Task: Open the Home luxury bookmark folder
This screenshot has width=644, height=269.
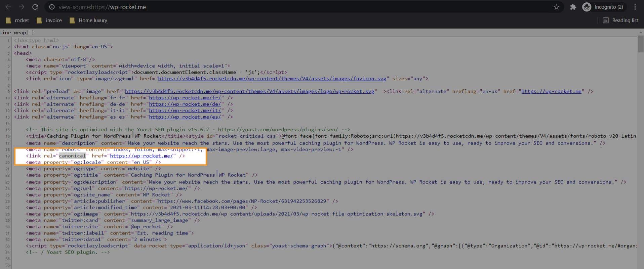Action: 88,20
